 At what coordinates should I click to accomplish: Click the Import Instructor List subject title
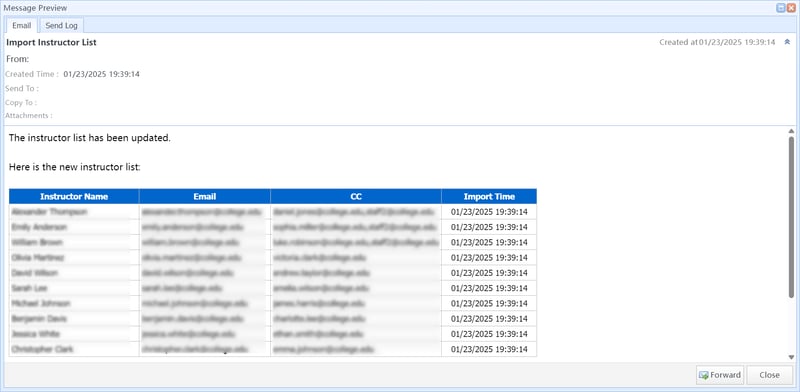point(52,42)
